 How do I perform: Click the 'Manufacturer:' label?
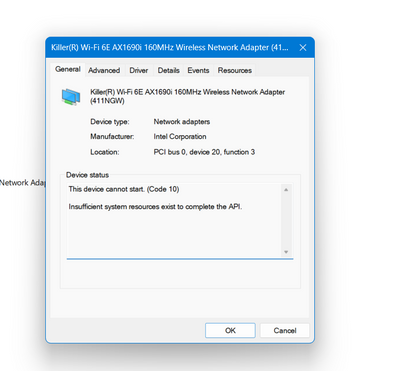pos(112,137)
